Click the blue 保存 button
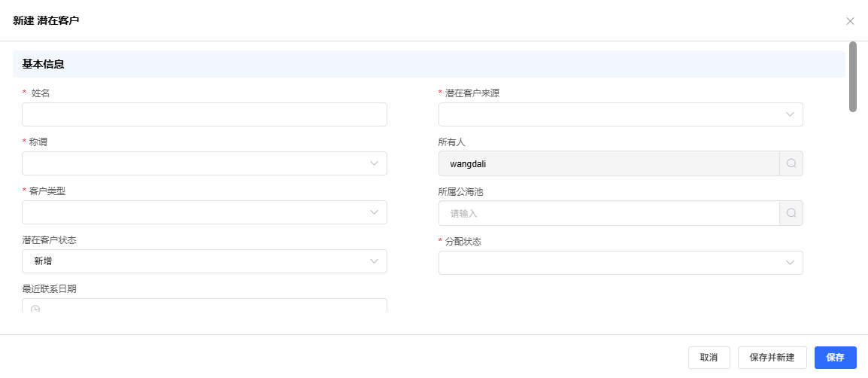The height and width of the screenshot is (378, 868). [x=835, y=358]
